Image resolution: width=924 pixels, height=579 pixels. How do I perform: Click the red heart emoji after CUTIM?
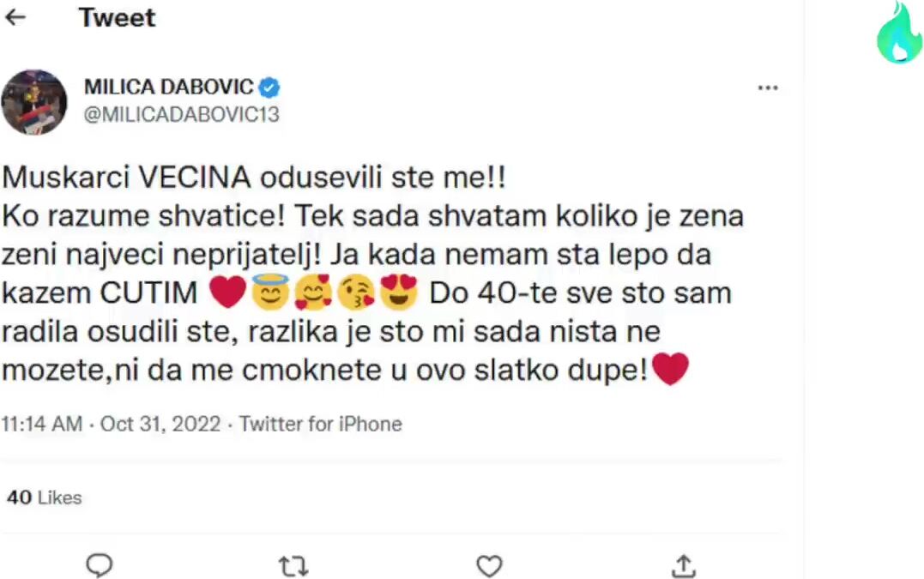[x=227, y=293]
